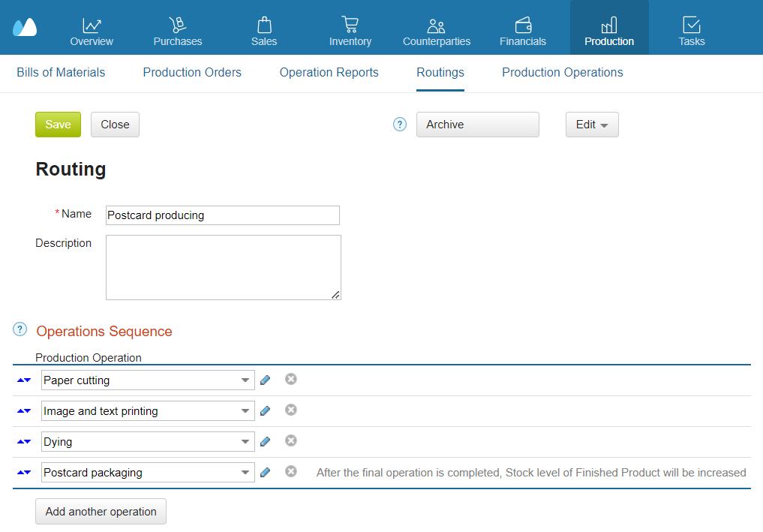Open the Production Operations tab

pyautogui.click(x=562, y=72)
